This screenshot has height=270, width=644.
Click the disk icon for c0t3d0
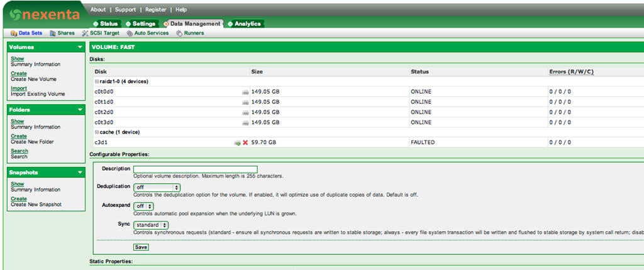coord(245,122)
